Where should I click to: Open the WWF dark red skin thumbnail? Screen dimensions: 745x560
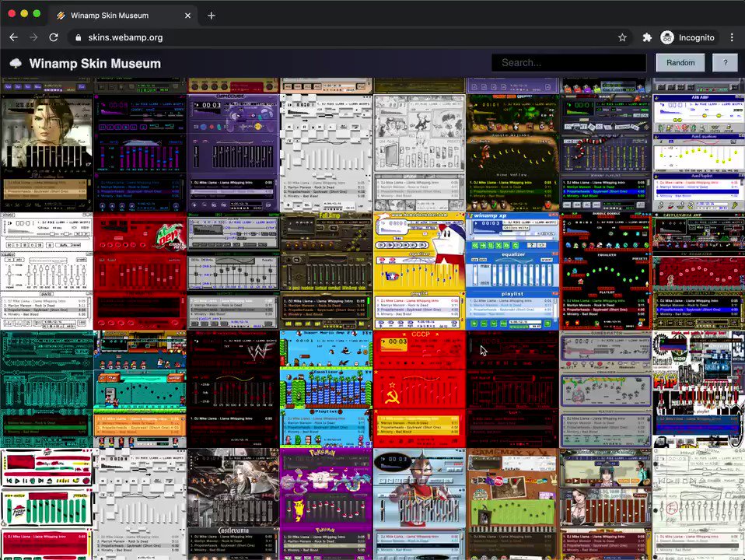pyautogui.click(x=233, y=389)
